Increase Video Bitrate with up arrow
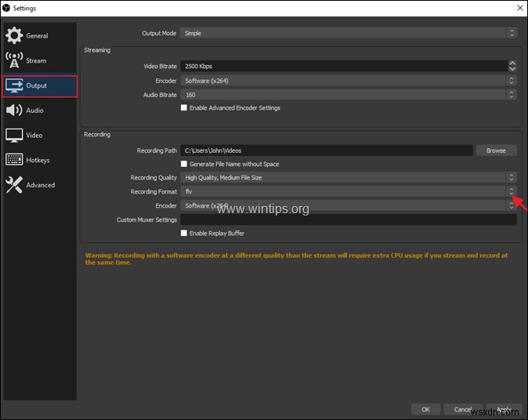The image size is (528, 420). (x=512, y=63)
